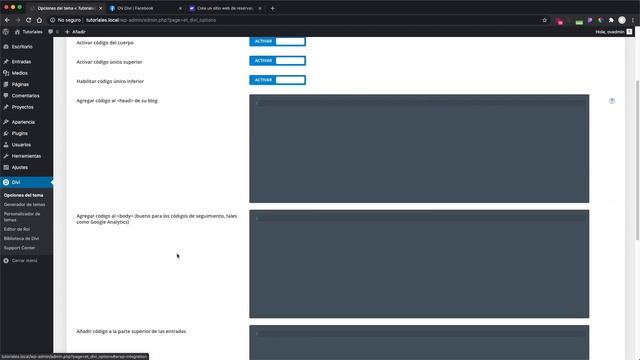Click the comments bubble icon in admin bar

tap(51, 32)
